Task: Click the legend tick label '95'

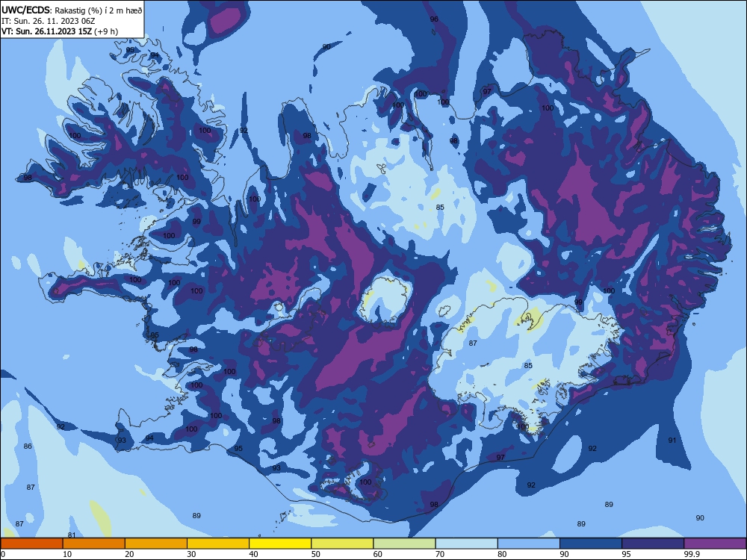Action: [x=627, y=554]
